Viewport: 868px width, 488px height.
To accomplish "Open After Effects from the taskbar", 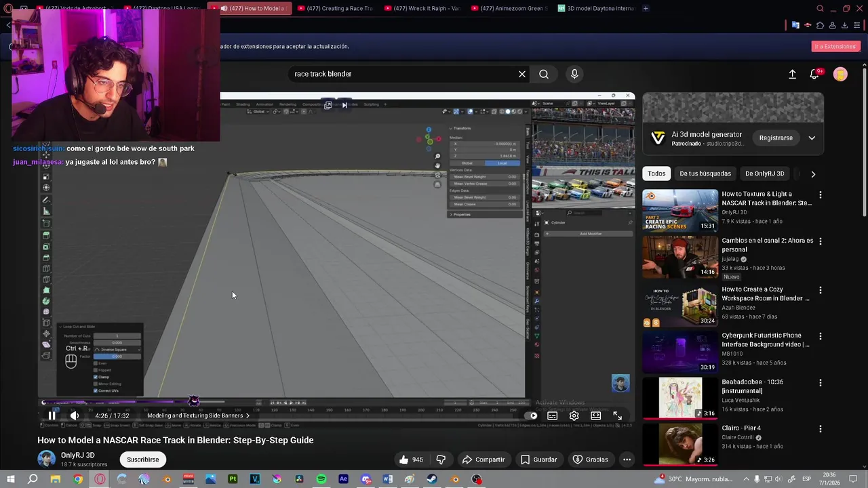I will [343, 479].
